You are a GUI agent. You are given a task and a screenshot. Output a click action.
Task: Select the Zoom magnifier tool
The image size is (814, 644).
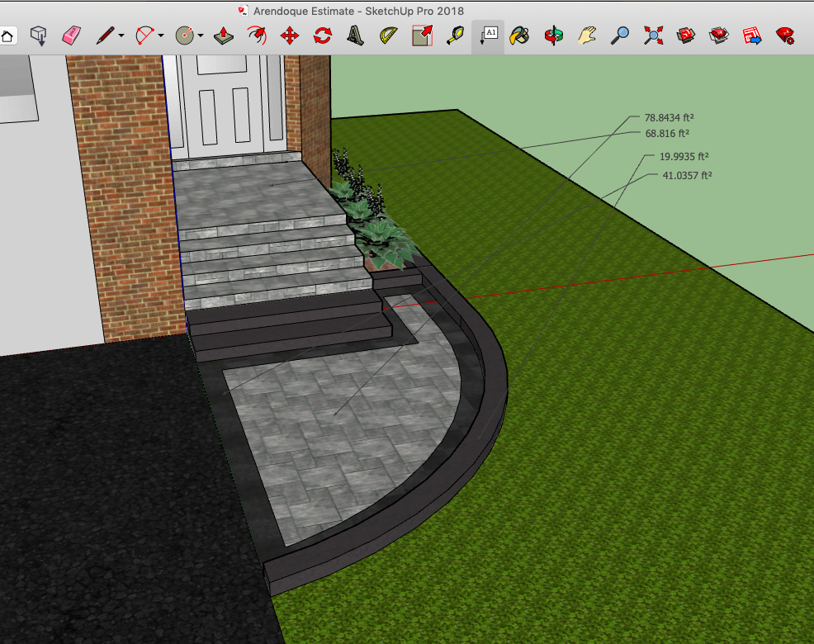620,36
